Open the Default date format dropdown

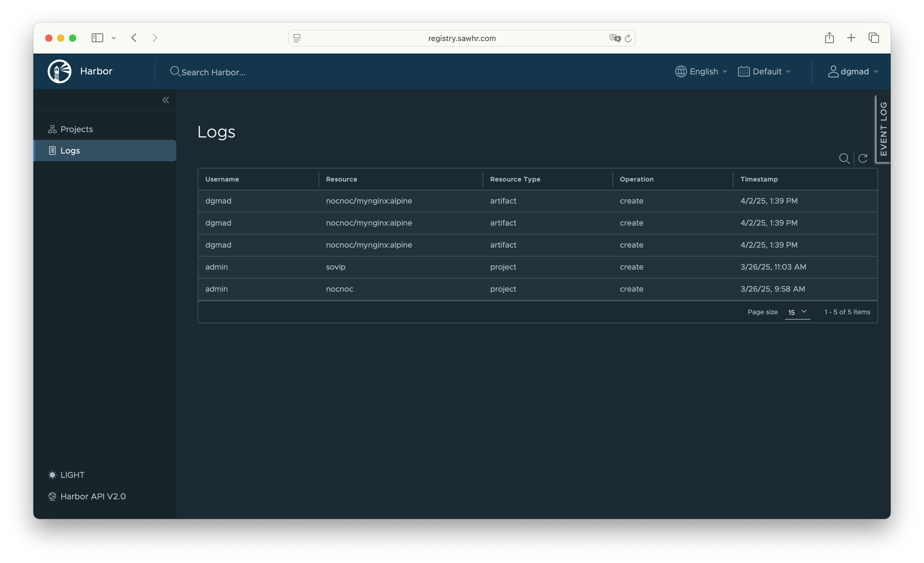coord(764,71)
